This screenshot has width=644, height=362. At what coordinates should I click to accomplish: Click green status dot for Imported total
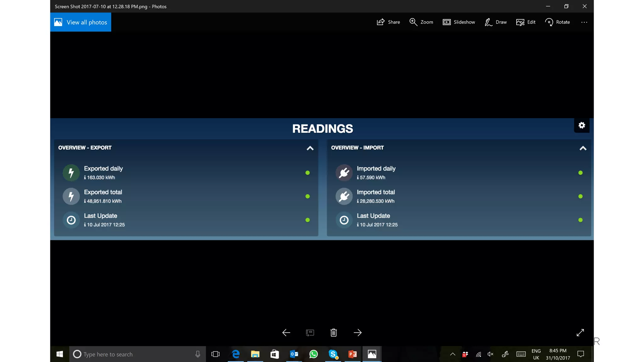[x=580, y=196]
